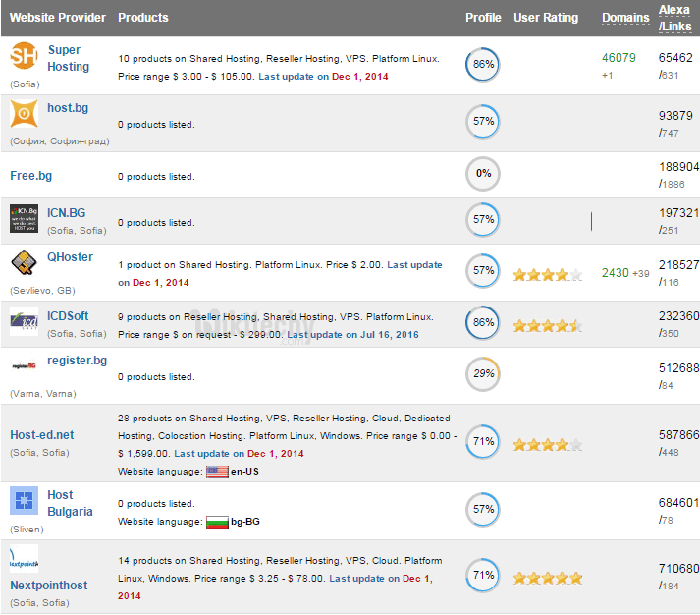700x615 pixels.
Task: Click the Super Hosting orange SH logo
Action: (x=24, y=56)
